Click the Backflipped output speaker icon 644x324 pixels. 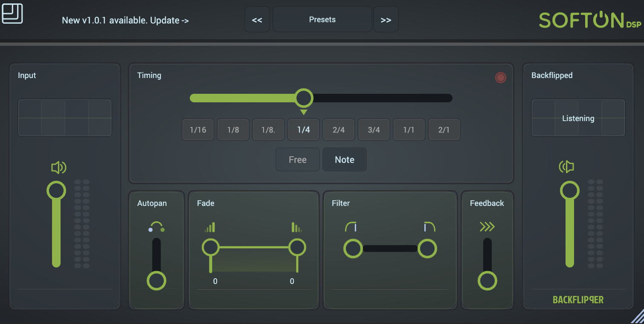(x=567, y=168)
